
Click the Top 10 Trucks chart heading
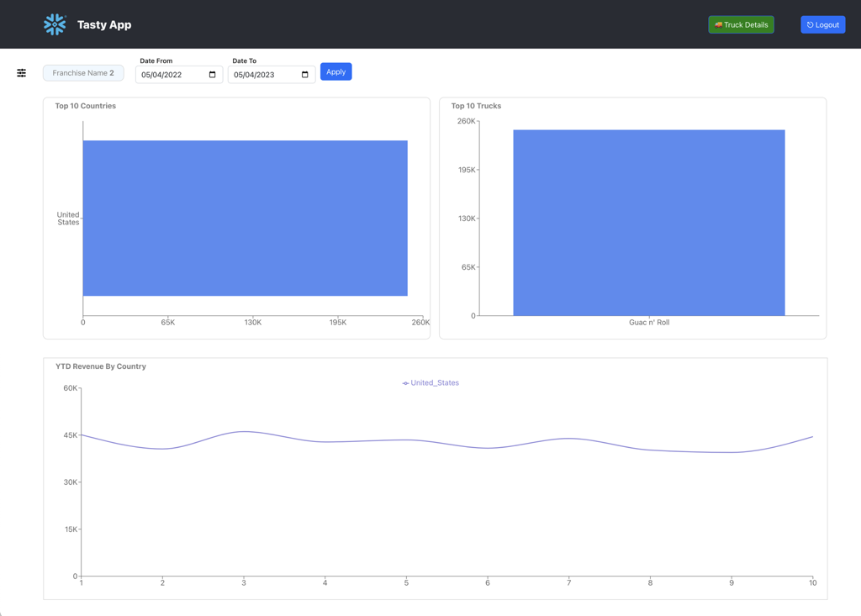point(476,106)
